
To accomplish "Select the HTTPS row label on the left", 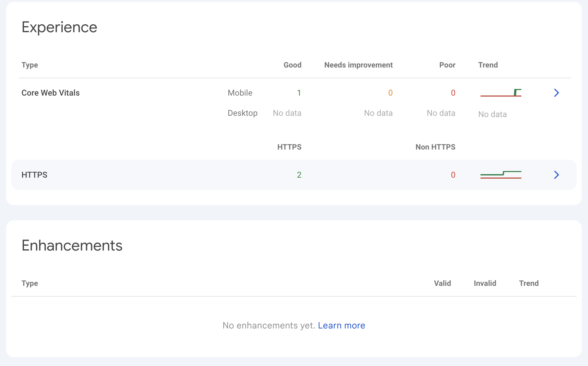I will pyautogui.click(x=34, y=175).
